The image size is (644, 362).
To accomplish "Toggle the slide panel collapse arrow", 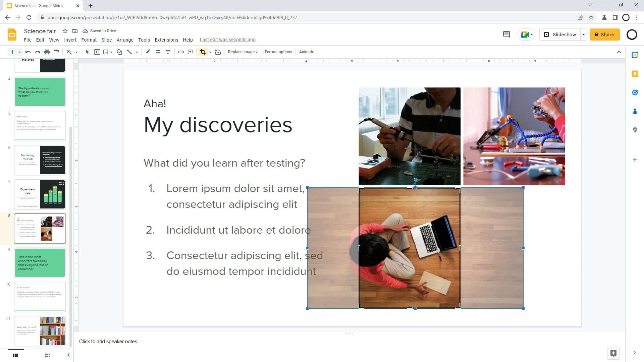I will pyautogui.click(x=68, y=355).
